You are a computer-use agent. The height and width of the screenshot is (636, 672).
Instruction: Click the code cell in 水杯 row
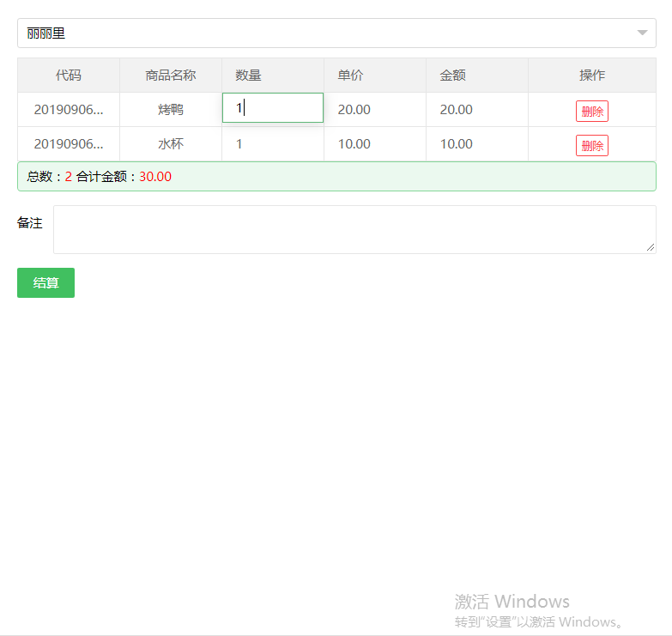[x=69, y=144]
